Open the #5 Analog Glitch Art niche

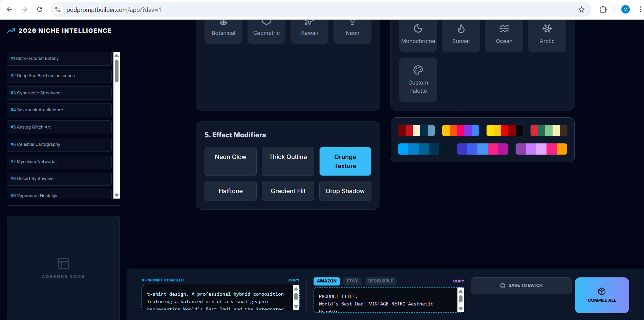(x=59, y=127)
